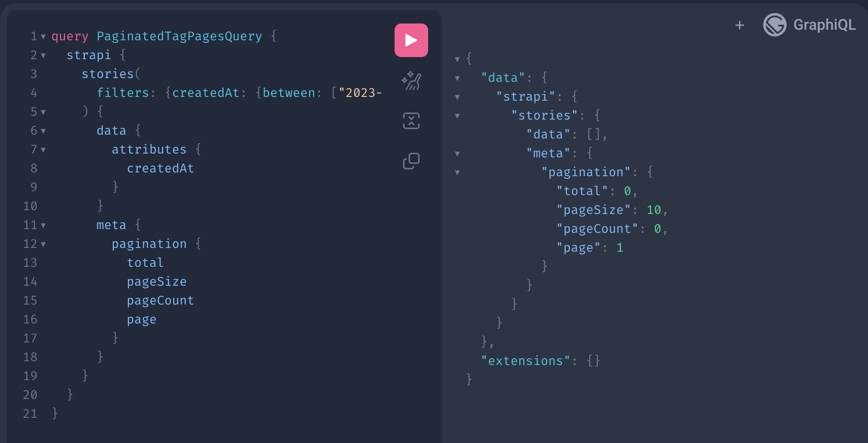Open a new tab with the plus icon

[x=739, y=25]
